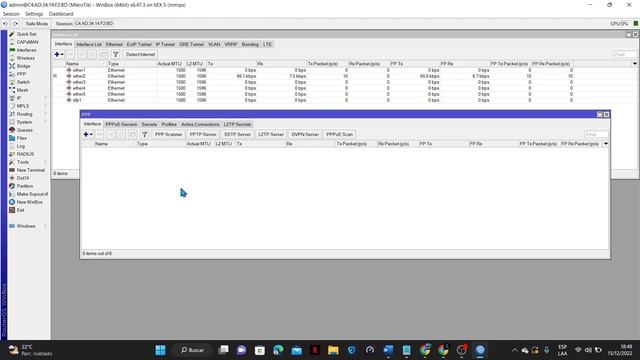Switch to PPPoE Servers tab
640x360 pixels.
click(121, 124)
